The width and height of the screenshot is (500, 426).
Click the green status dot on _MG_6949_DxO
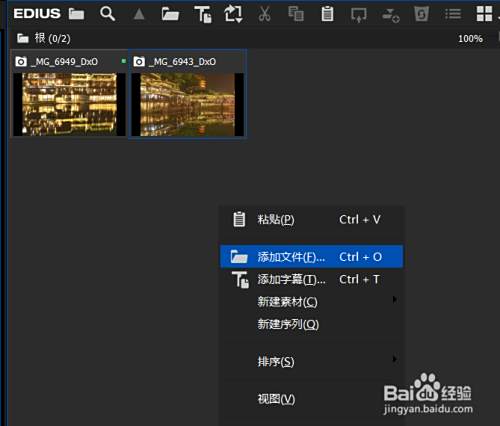[124, 61]
